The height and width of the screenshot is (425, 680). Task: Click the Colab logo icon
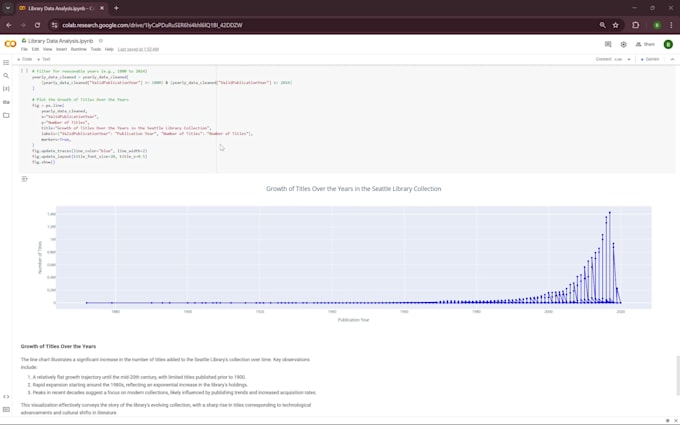pyautogui.click(x=10, y=44)
